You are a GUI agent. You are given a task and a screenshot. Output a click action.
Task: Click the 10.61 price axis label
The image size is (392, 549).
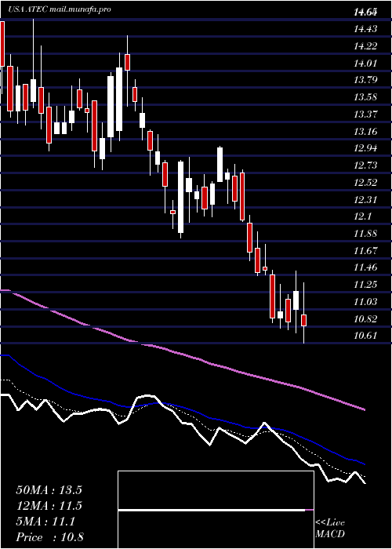365,336
